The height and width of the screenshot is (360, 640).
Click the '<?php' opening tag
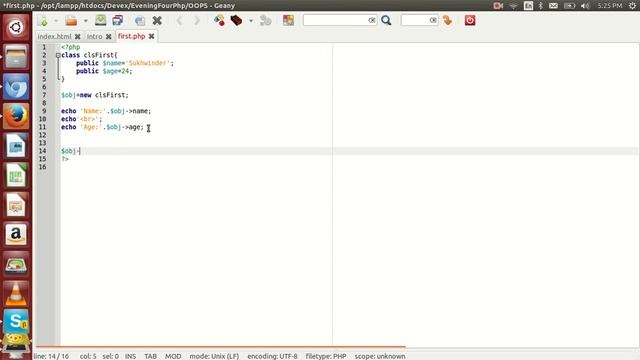coord(71,47)
